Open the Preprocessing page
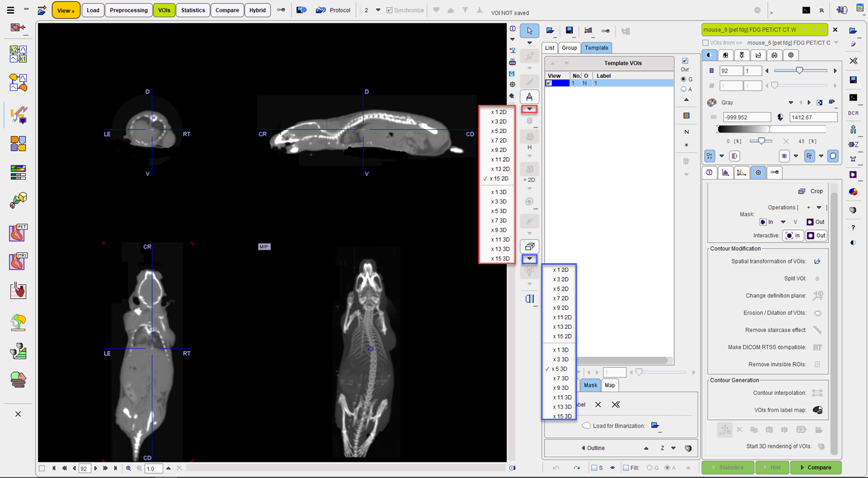Image resolution: width=868 pixels, height=478 pixels. click(x=129, y=10)
